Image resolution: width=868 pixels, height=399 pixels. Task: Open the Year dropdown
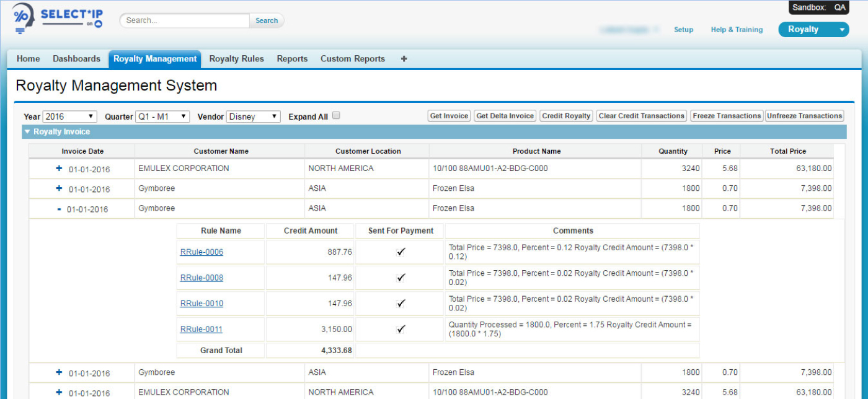click(69, 116)
